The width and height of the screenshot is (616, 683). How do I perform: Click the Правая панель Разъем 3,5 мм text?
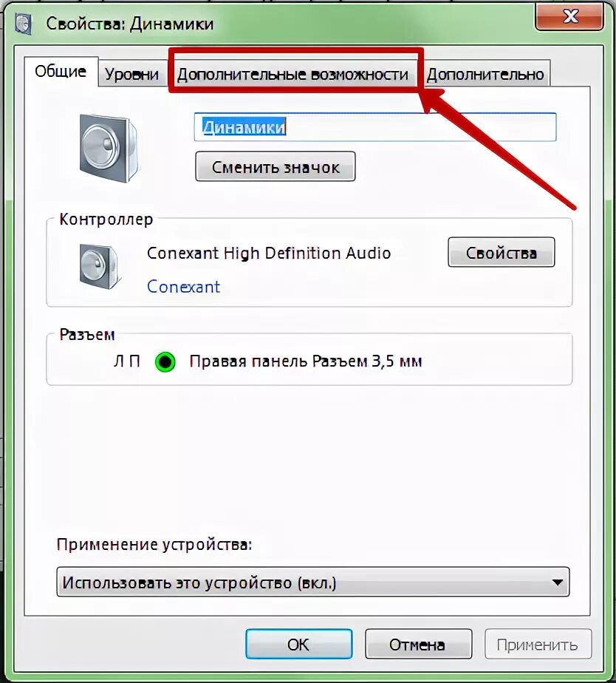pyautogui.click(x=306, y=361)
